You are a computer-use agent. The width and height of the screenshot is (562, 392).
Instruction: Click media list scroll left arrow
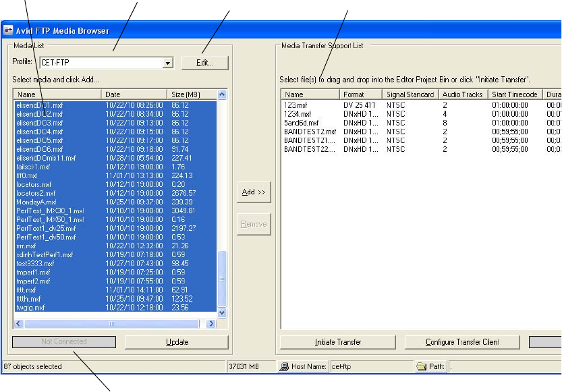[x=19, y=324]
